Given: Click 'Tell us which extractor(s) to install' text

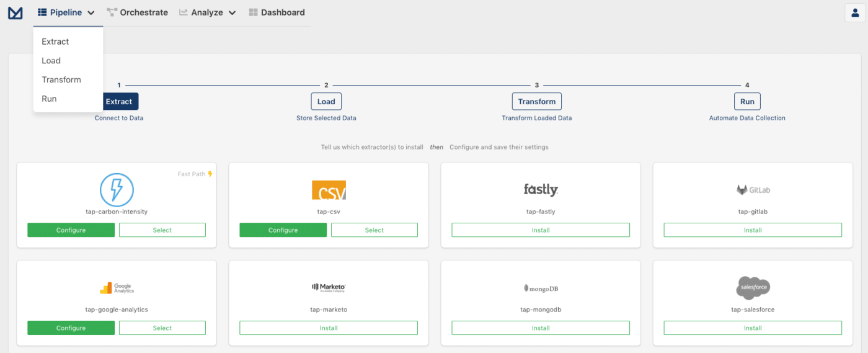Looking at the screenshot, I should pyautogui.click(x=372, y=147).
